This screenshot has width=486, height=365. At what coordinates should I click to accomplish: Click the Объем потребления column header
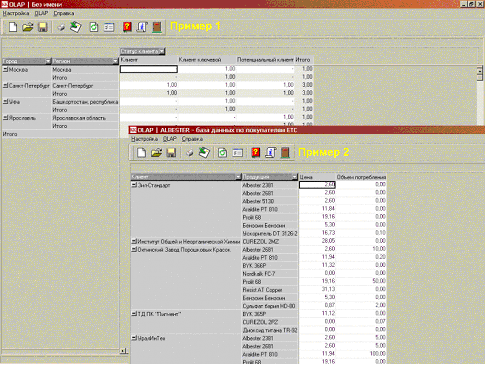point(361,177)
